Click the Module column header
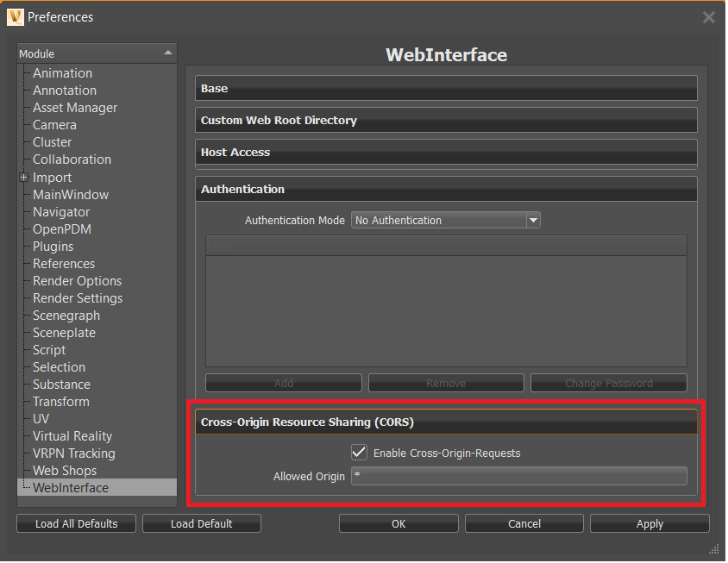The image size is (728, 563). (97, 53)
